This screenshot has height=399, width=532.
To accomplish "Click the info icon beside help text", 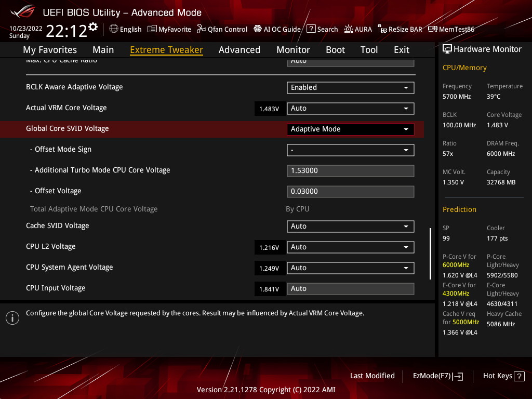I will 12,318.
